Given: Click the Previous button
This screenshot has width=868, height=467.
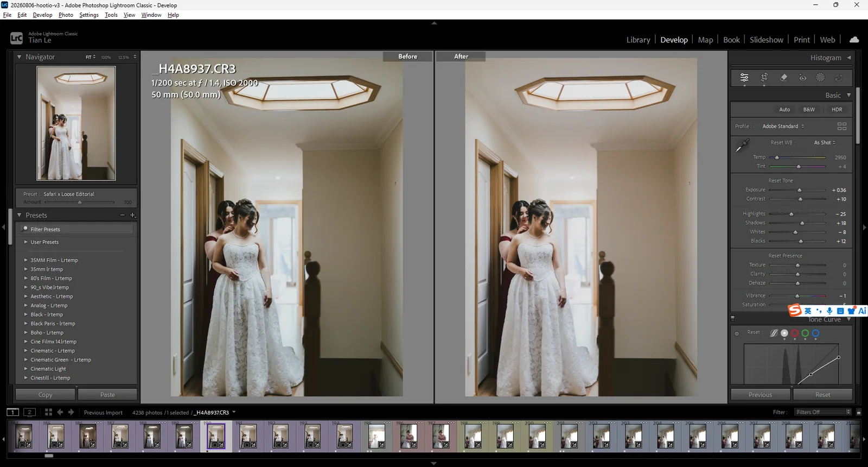Looking at the screenshot, I should tap(761, 395).
